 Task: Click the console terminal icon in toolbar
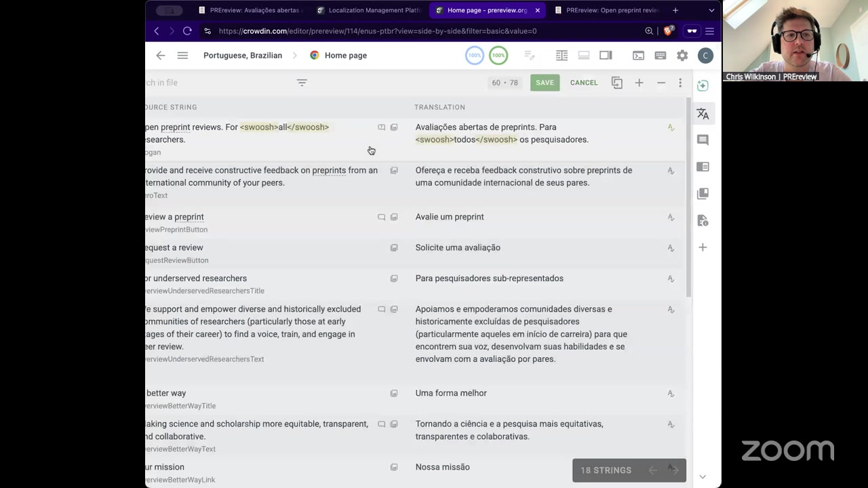[638, 56]
